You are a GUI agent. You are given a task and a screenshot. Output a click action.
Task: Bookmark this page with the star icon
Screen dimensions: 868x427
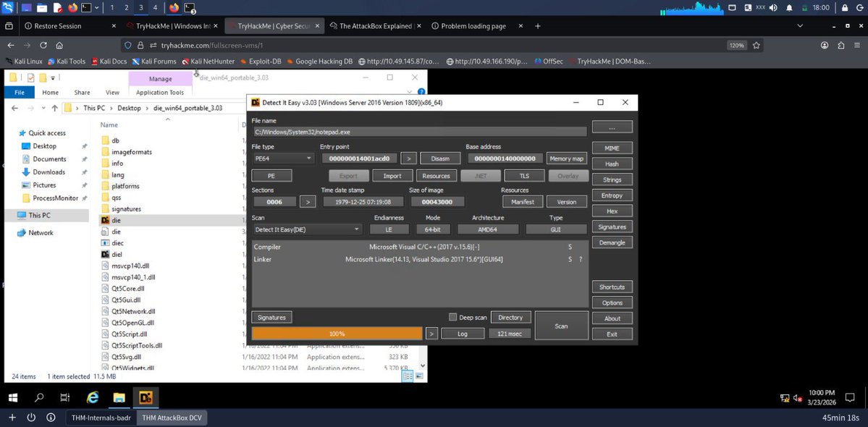[x=757, y=46]
